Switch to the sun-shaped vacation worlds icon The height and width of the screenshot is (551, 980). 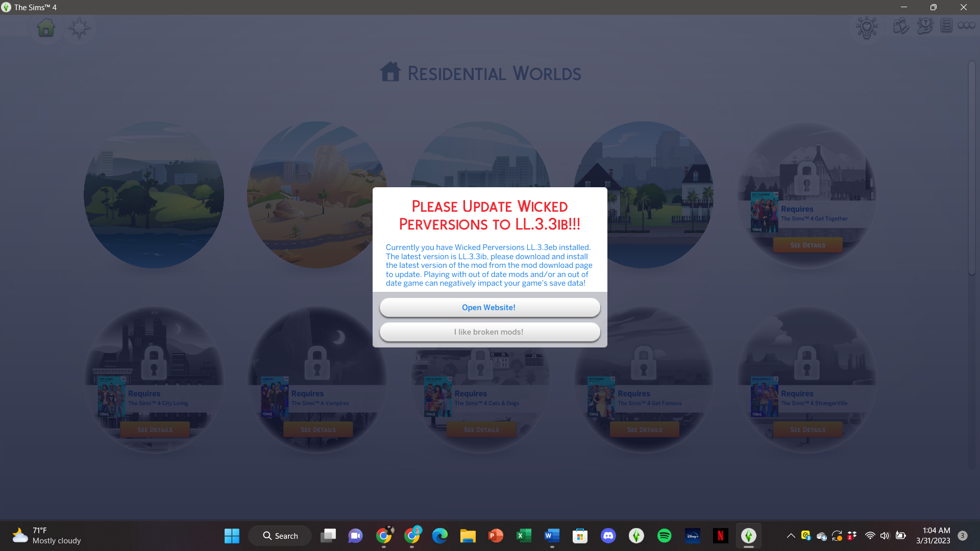coord(79,28)
